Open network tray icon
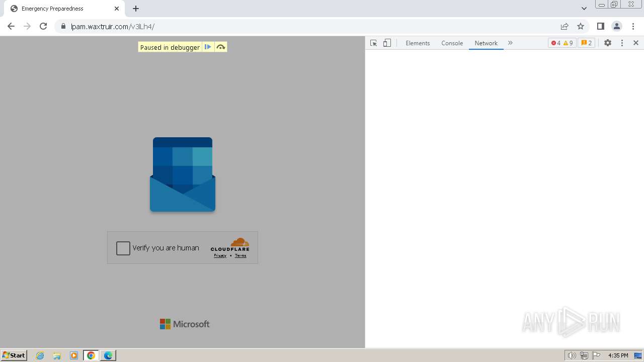The image size is (644, 362). pos(584,355)
